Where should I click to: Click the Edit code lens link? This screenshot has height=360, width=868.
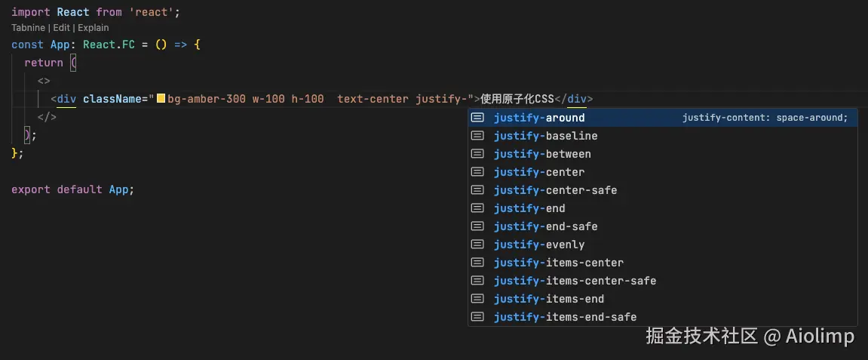[x=61, y=28]
